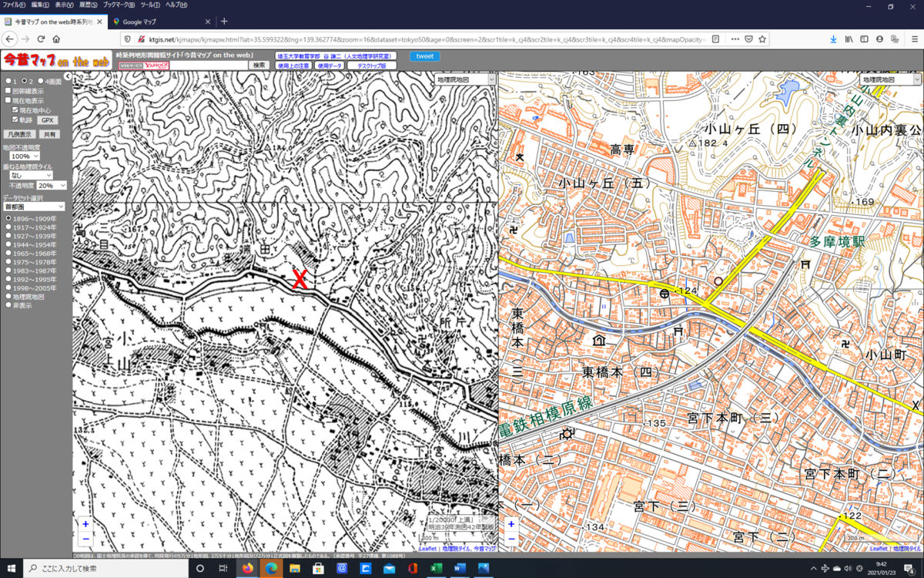Open the Firefox library icon

[x=849, y=39]
